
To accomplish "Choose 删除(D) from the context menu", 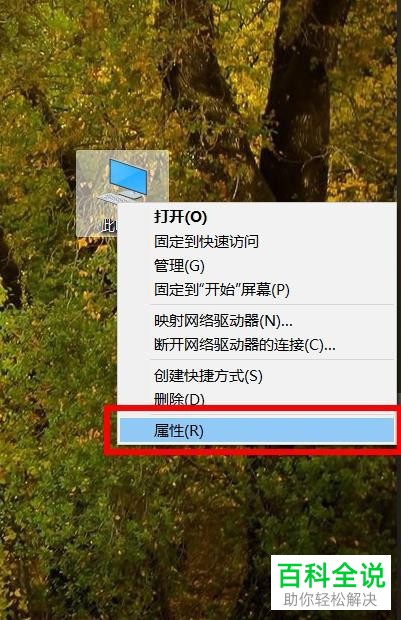I will [x=179, y=399].
